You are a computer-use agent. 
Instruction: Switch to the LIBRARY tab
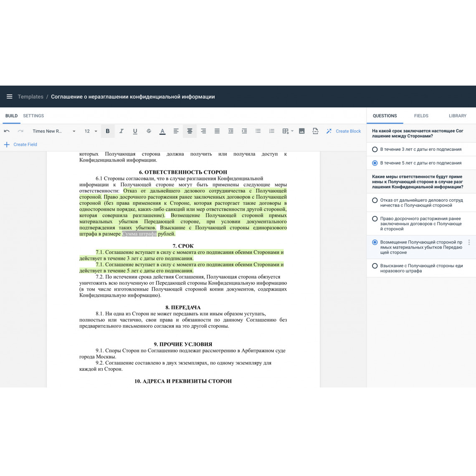[458, 116]
